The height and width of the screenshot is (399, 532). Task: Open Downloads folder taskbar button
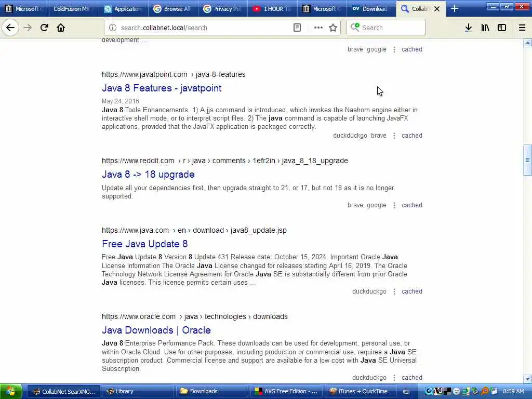(x=211, y=392)
